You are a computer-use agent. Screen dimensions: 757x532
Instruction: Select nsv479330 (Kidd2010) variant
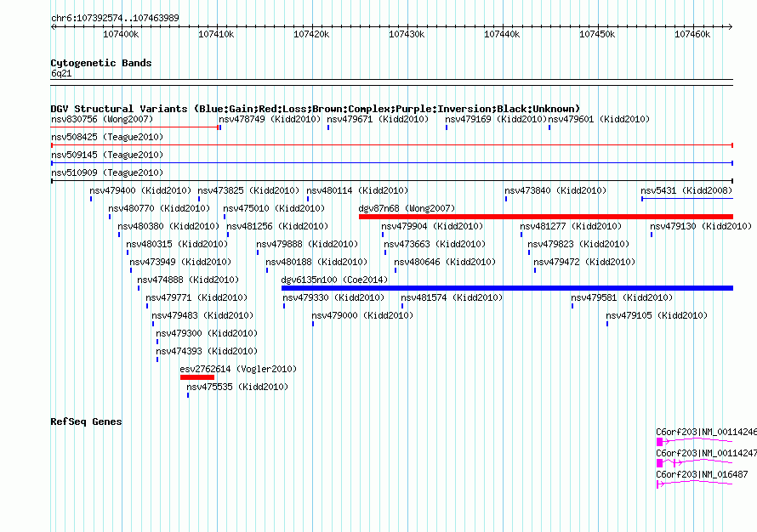[333, 297]
